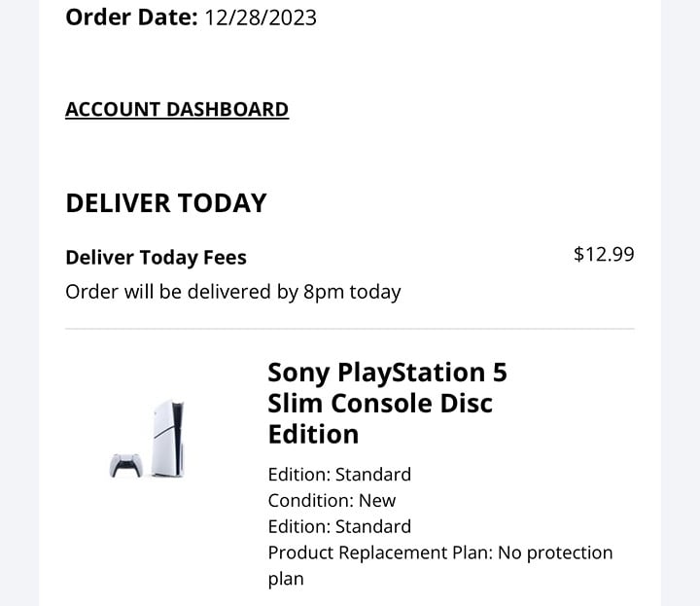This screenshot has height=606, width=700.
Task: Click the DELIVER TODAY section heading
Action: pyautogui.click(x=165, y=202)
